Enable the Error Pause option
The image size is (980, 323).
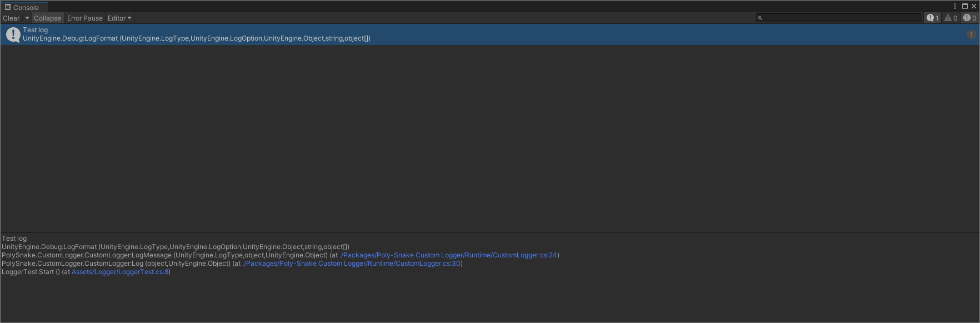tap(84, 18)
